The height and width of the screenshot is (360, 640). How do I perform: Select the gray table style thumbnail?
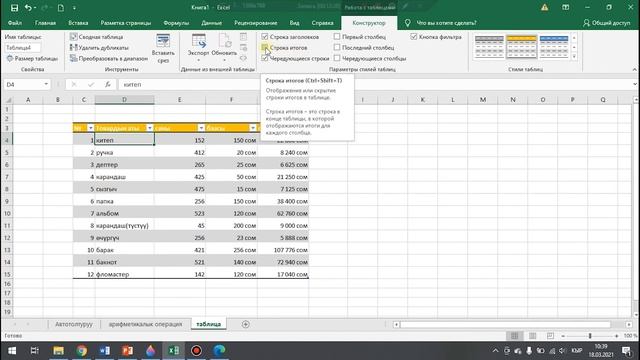[489, 47]
